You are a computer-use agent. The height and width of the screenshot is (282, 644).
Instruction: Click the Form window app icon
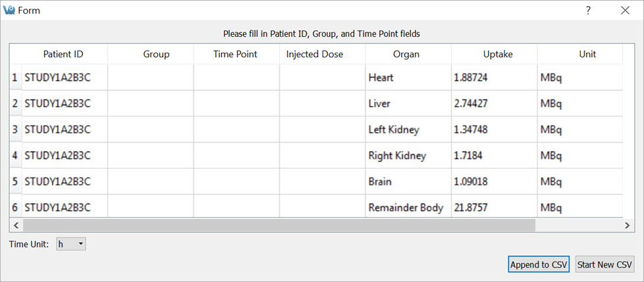[x=9, y=11]
